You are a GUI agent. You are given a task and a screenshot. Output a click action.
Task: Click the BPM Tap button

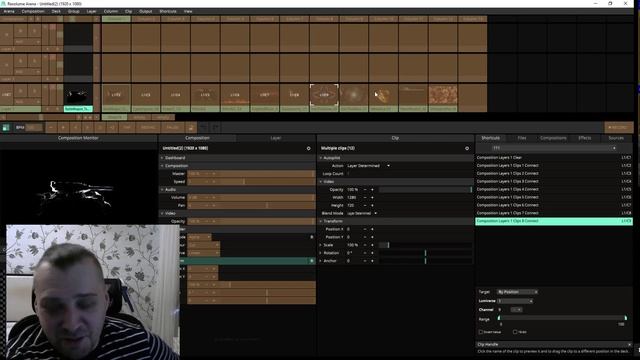click(127, 127)
